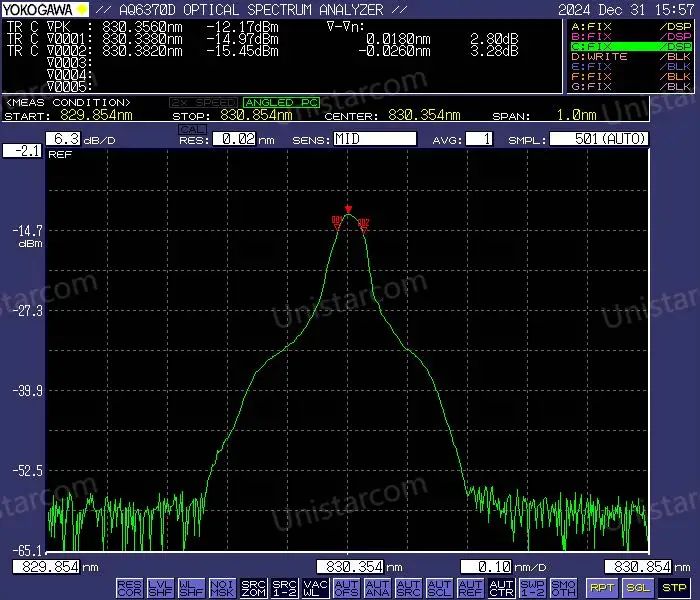Click the WL SHF indicator icon
Screen dimensions: 700x600
191,588
